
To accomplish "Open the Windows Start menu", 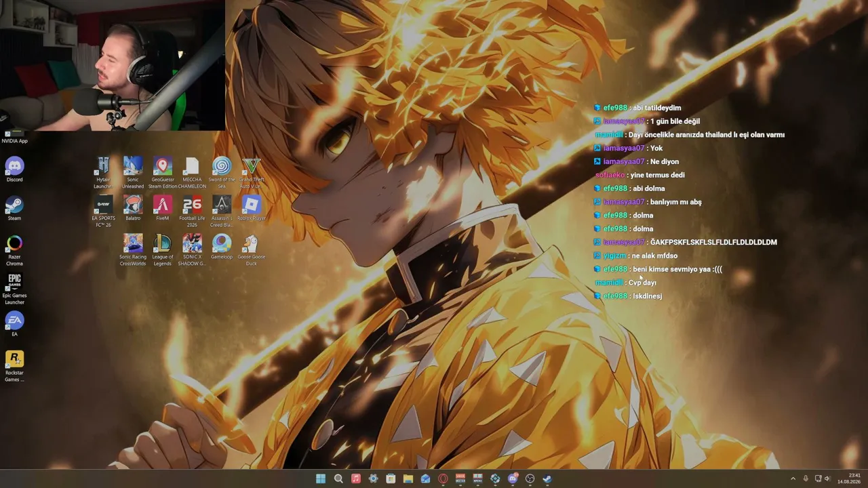I will pyautogui.click(x=321, y=479).
